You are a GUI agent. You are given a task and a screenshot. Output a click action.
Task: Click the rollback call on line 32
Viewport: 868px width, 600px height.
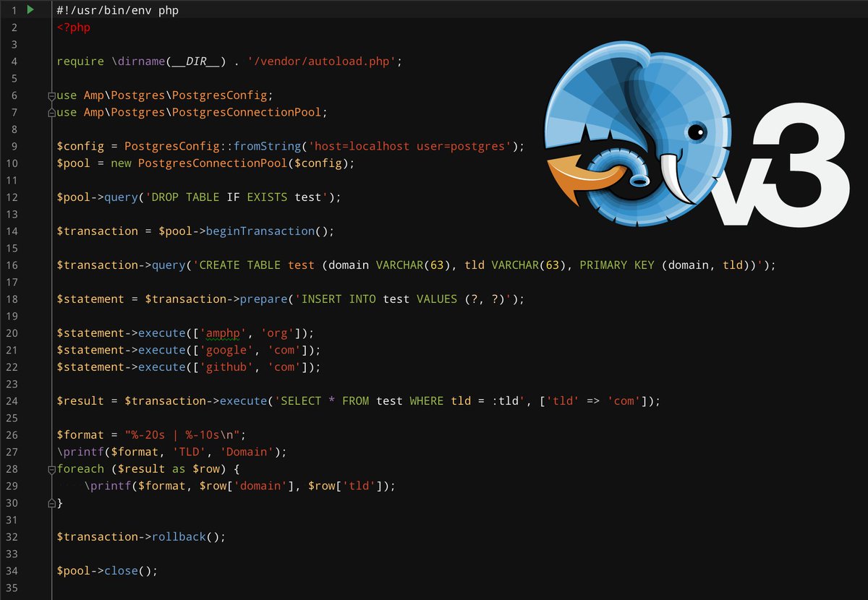pos(179,536)
